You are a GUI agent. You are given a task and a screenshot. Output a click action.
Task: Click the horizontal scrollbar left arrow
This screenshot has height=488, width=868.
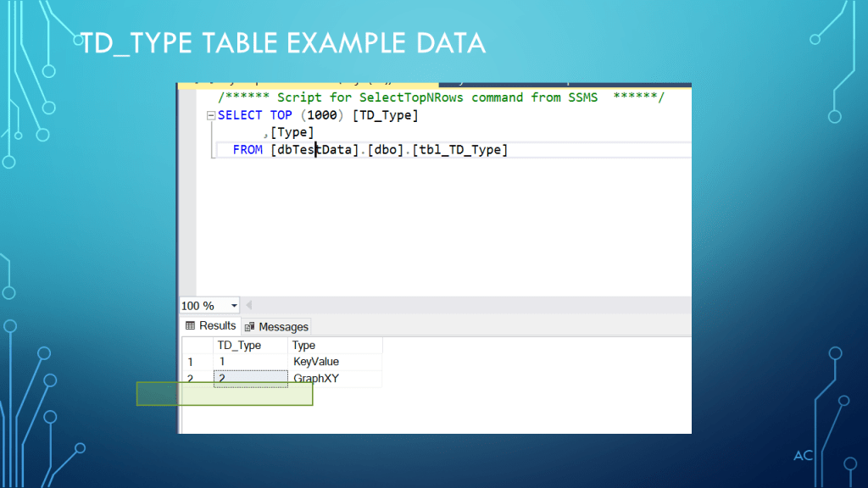[x=248, y=306]
